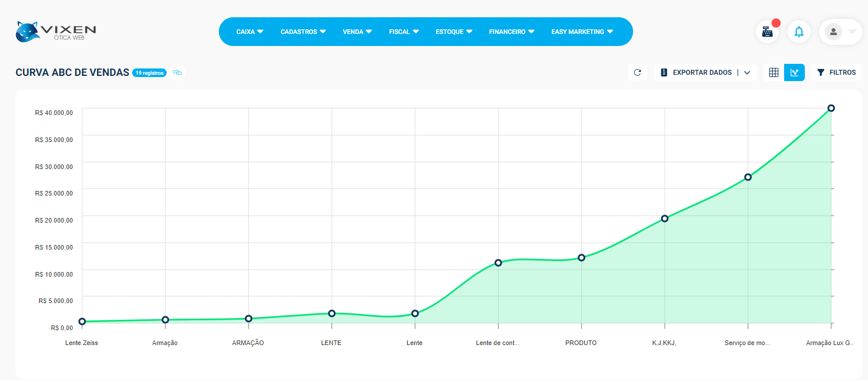Click the Armação Lux data point

[x=831, y=108]
